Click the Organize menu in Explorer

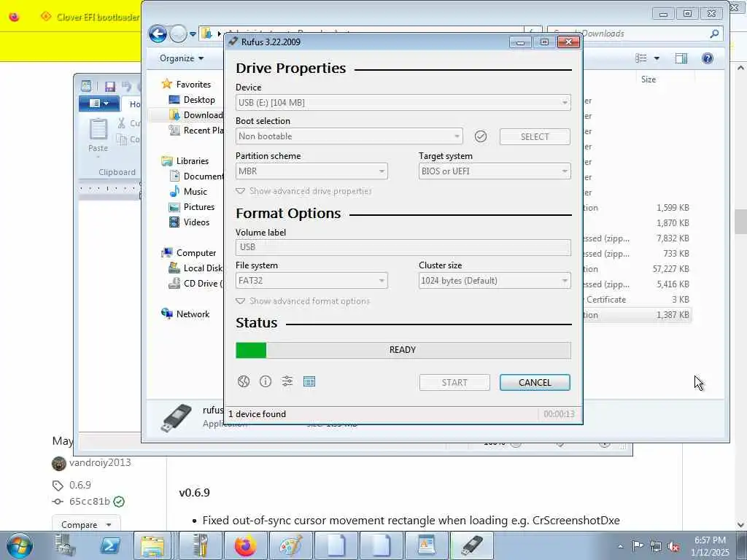coord(182,58)
